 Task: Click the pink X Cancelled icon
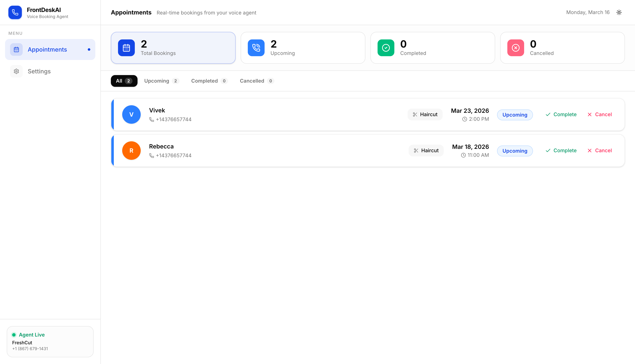[515, 48]
